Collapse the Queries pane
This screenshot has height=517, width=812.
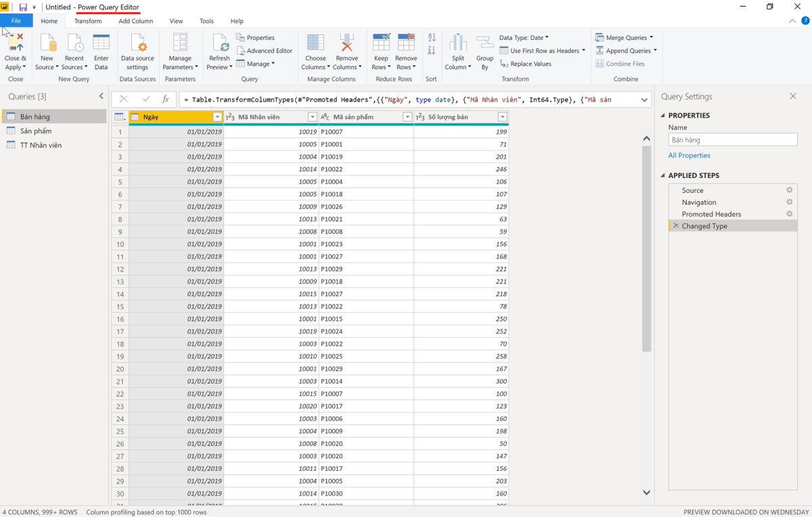click(101, 96)
